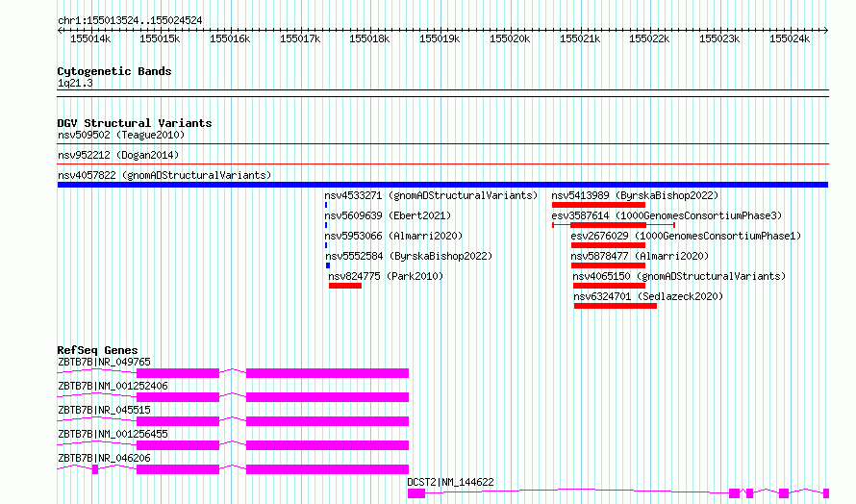The height and width of the screenshot is (504, 856).
Task: Open the ZBTB7B|NR_045515 transcript
Action: (104, 410)
